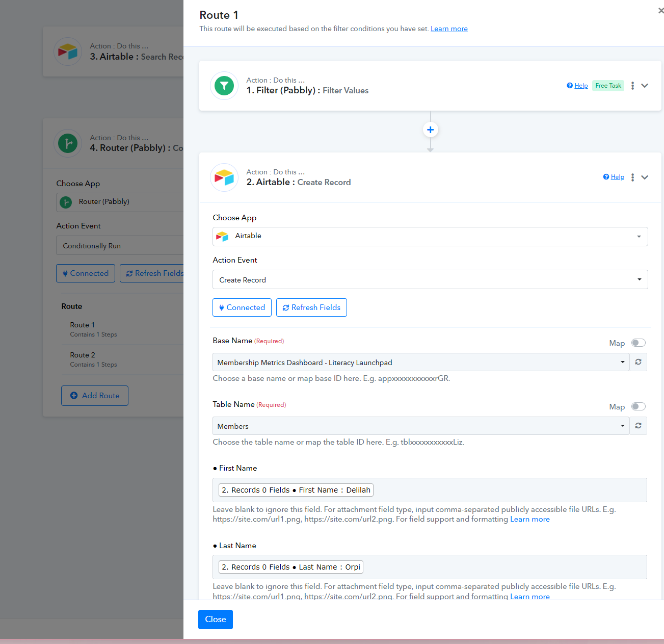Image resolution: width=664 pixels, height=644 pixels.
Task: Click the Close button
Action: point(216,620)
